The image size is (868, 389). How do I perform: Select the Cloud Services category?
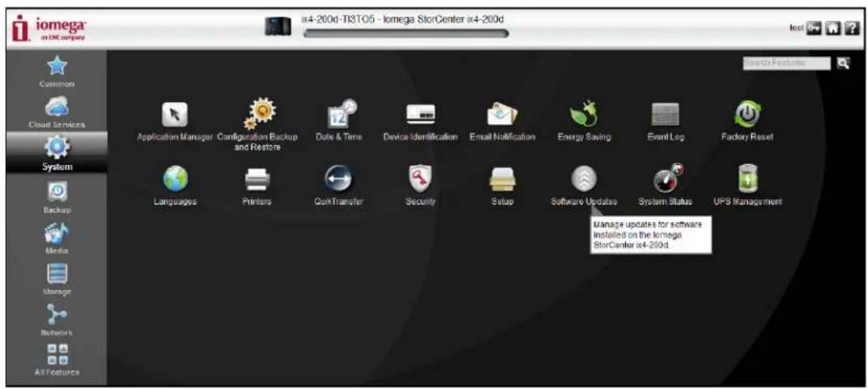click(57, 113)
